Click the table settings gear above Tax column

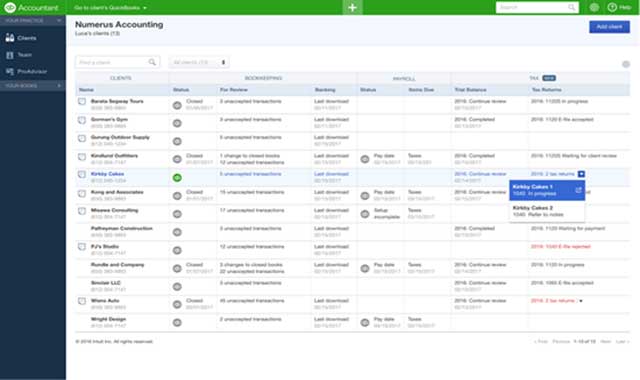[625, 64]
